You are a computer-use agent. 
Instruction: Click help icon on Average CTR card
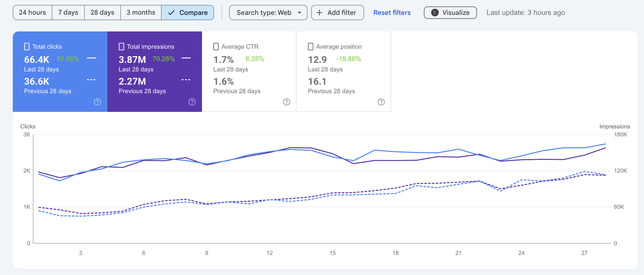(286, 102)
